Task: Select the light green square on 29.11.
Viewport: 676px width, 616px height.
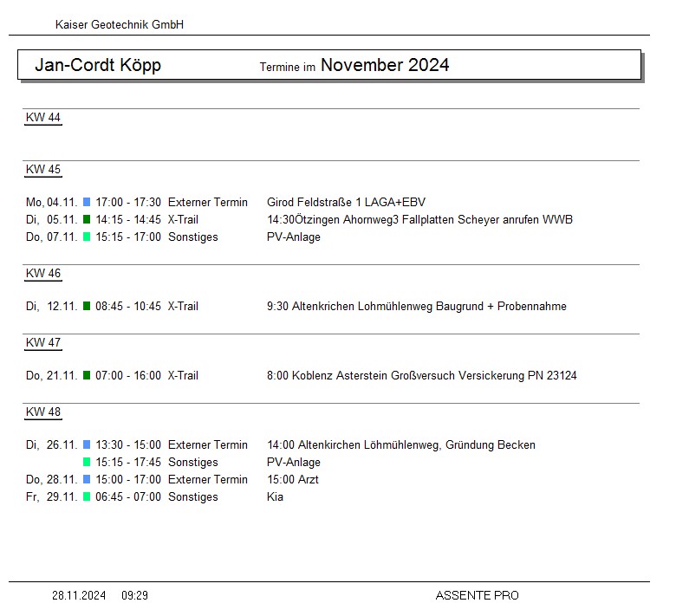Action: tap(87, 497)
